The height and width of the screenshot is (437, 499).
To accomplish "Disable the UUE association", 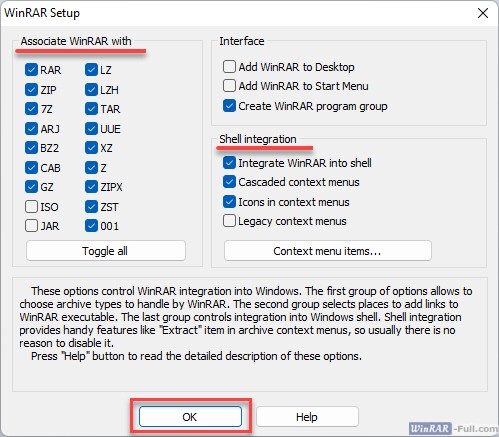I will click(91, 129).
